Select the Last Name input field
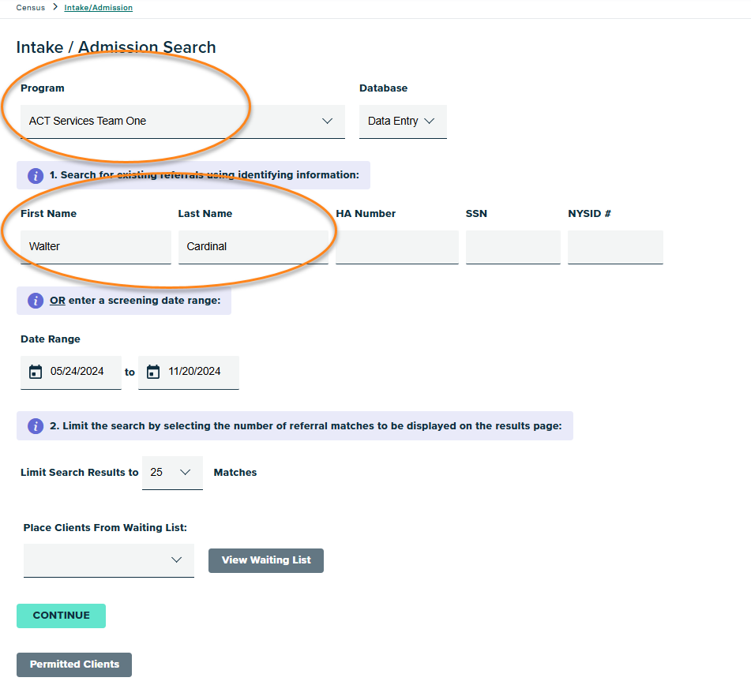The width and height of the screenshot is (751, 700). (x=253, y=247)
